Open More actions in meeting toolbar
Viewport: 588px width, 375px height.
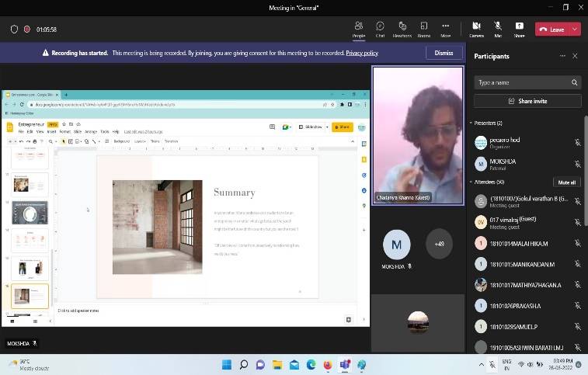pos(445,29)
